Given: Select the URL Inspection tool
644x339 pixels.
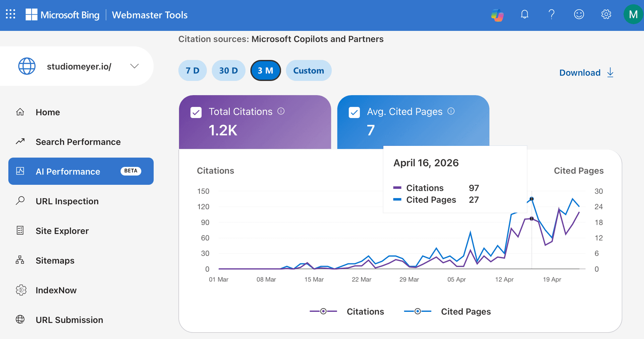Looking at the screenshot, I should [67, 201].
